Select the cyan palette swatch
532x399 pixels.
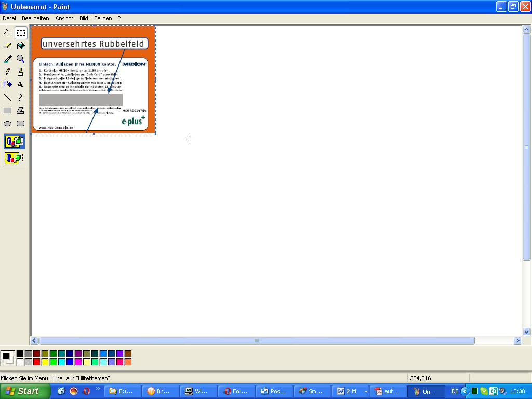point(61,362)
